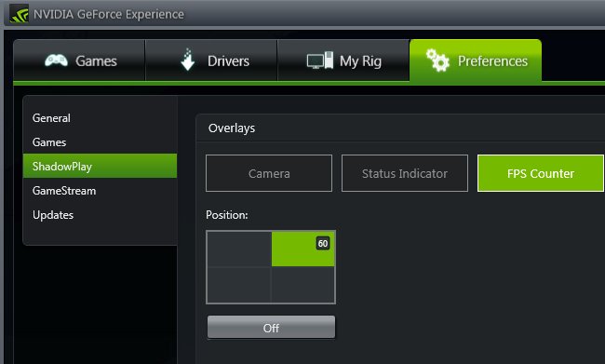
Task: Open Games preferences in sidebar
Action: [100, 142]
